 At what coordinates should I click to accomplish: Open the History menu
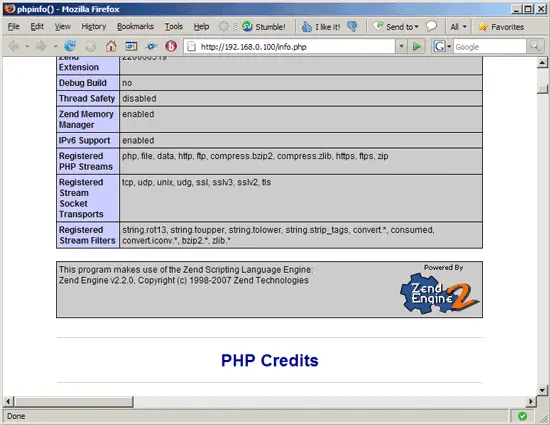[94, 27]
